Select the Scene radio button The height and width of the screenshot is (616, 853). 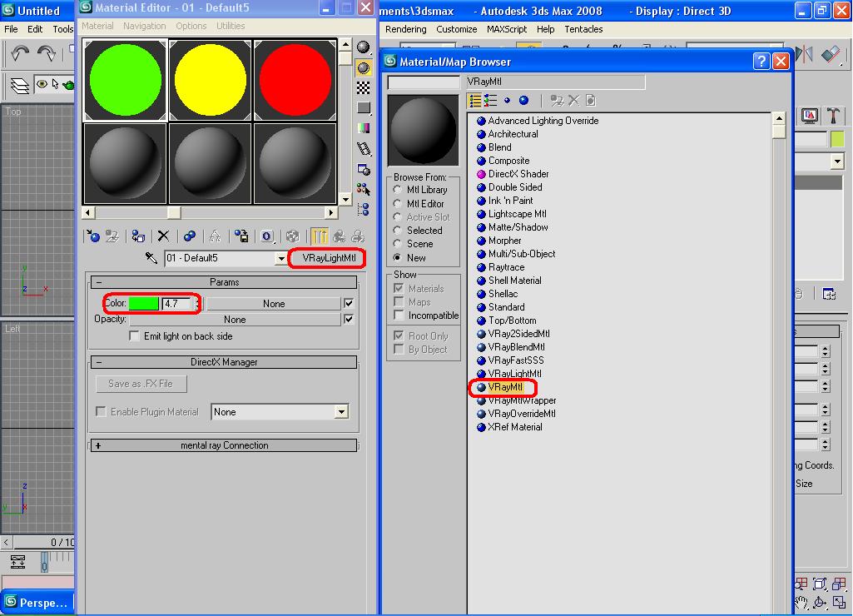coord(398,244)
